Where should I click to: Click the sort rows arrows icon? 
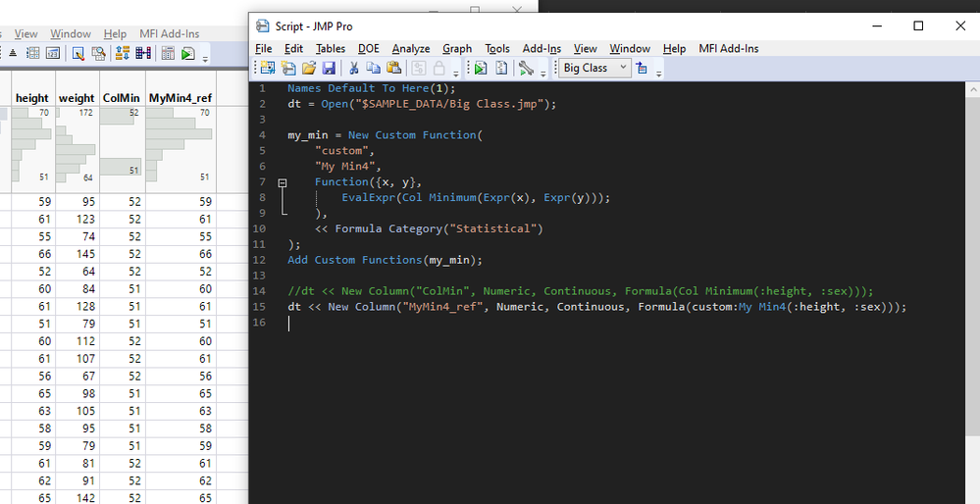pos(123,53)
